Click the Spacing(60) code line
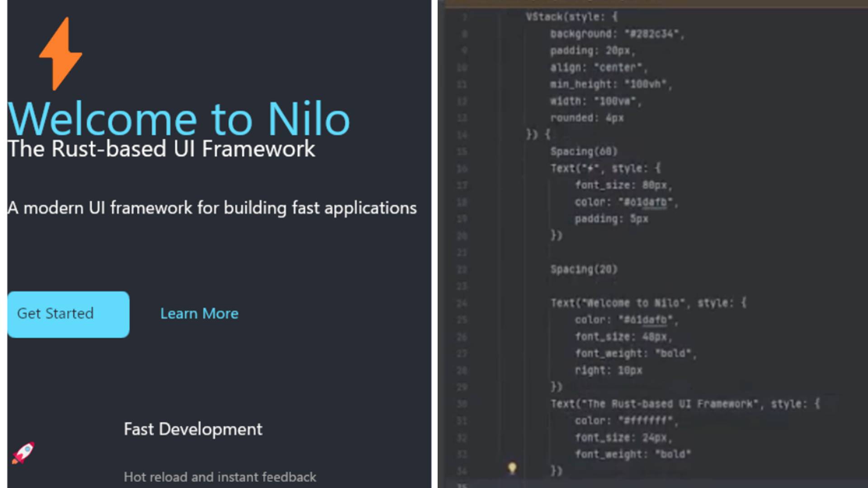Screen dimensions: 868x488 coord(584,151)
